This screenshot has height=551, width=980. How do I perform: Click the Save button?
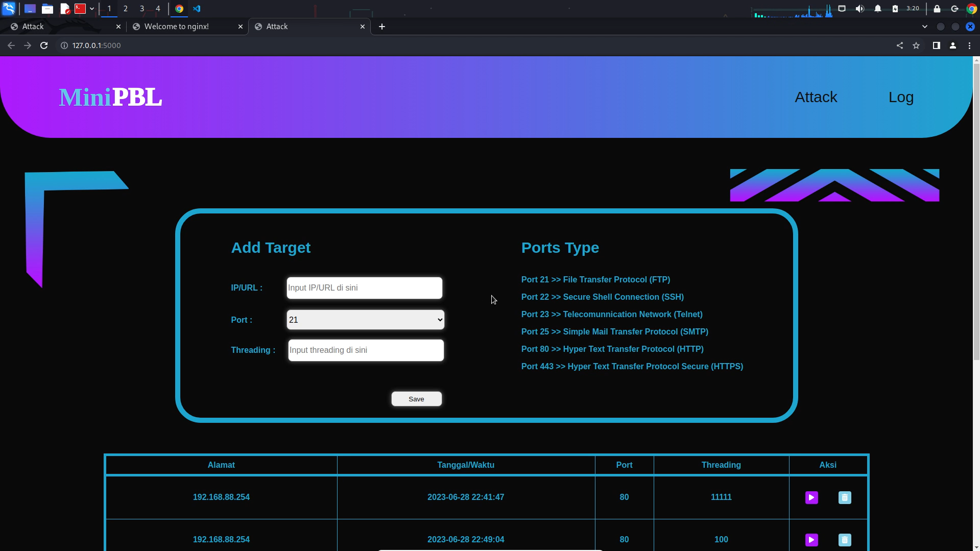coord(416,399)
